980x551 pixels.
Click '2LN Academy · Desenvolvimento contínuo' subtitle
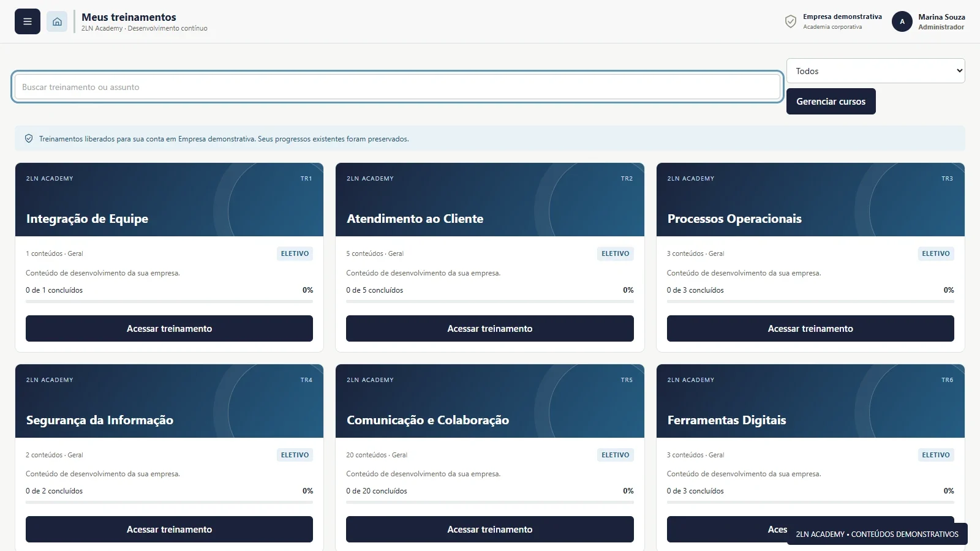tap(145, 28)
